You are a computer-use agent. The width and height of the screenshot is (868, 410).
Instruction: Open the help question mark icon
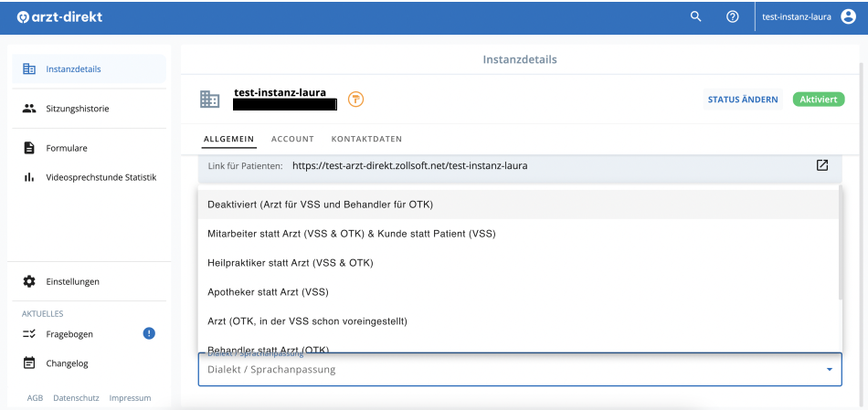[732, 16]
